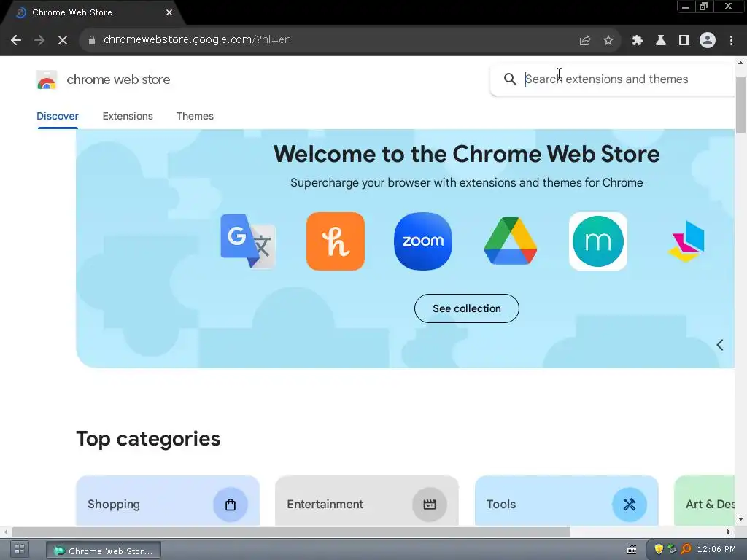This screenshot has width=747, height=560.
Task: Open the Entertainment category card
Action: [367, 501]
